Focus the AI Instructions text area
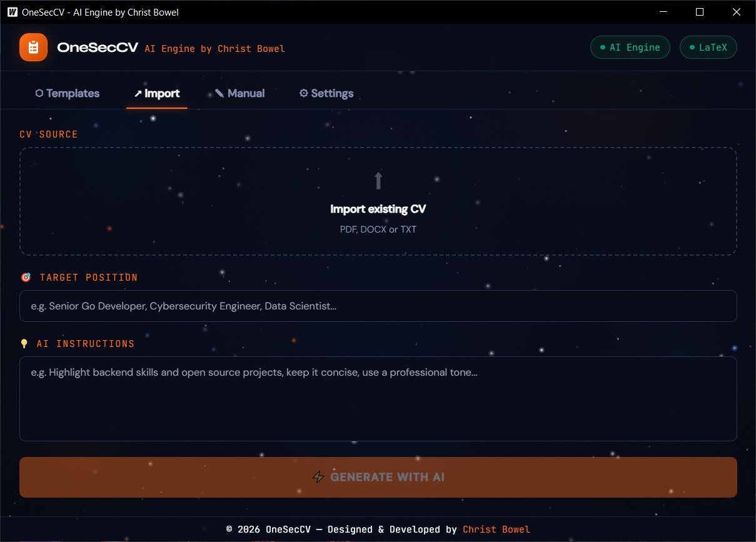756x542 pixels. pos(378,399)
